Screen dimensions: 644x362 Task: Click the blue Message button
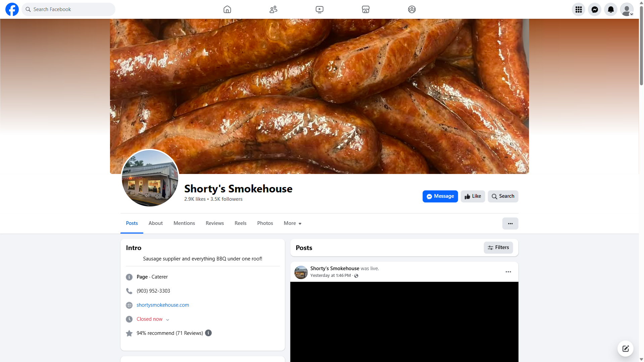click(x=440, y=196)
